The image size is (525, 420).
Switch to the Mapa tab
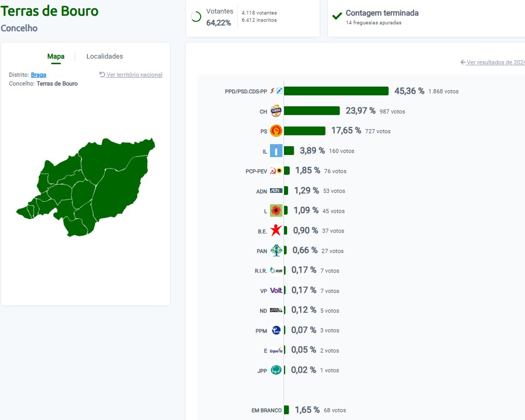point(55,57)
